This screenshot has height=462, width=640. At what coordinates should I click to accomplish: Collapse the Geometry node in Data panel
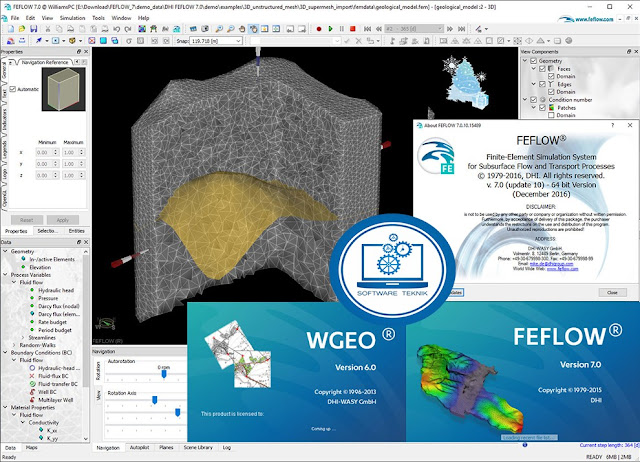(x=5, y=251)
